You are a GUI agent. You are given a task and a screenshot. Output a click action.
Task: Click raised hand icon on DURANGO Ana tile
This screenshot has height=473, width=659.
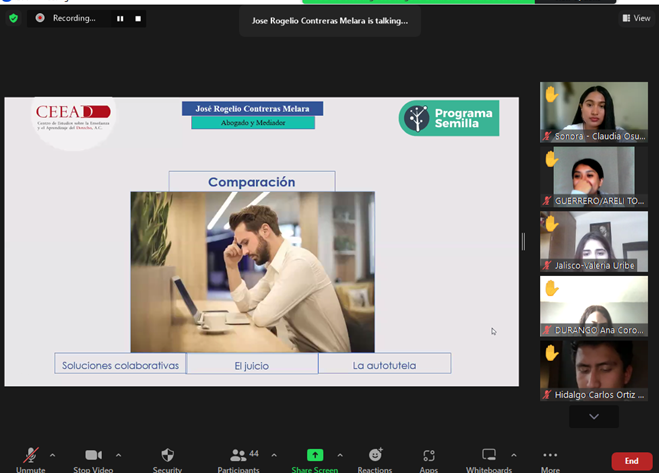pyautogui.click(x=551, y=288)
